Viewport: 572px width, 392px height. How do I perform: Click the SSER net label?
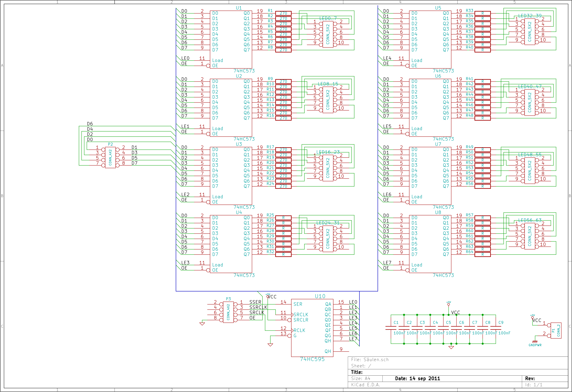(x=255, y=302)
